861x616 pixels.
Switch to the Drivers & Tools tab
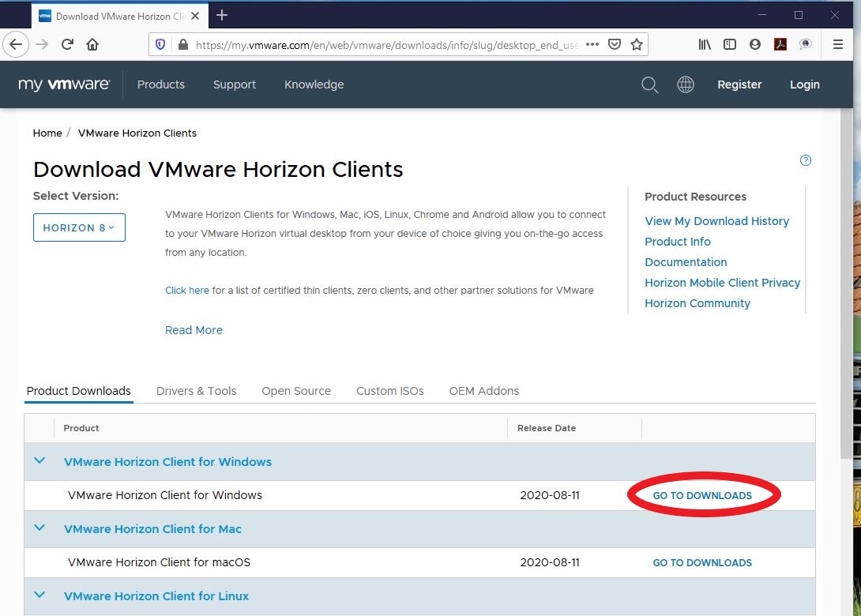click(196, 391)
